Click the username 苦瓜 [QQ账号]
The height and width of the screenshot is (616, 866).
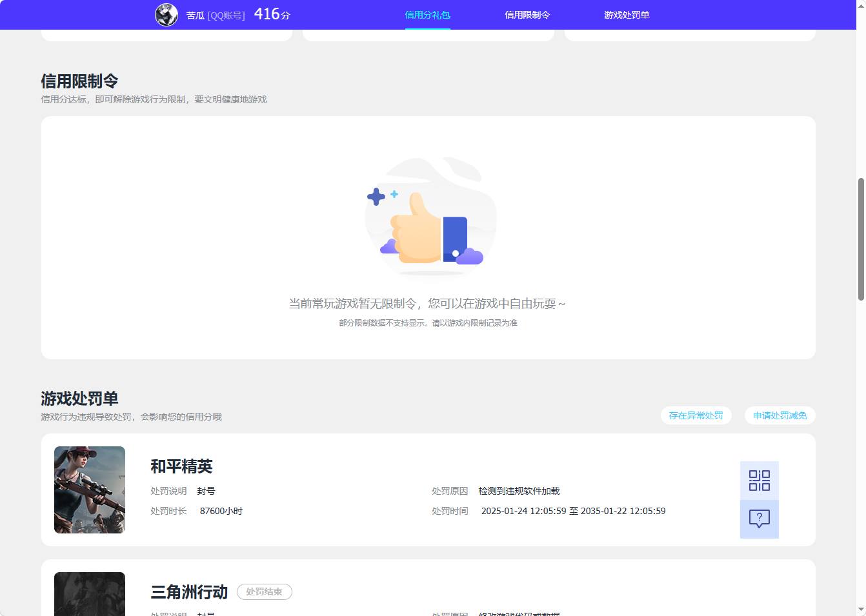tap(216, 15)
